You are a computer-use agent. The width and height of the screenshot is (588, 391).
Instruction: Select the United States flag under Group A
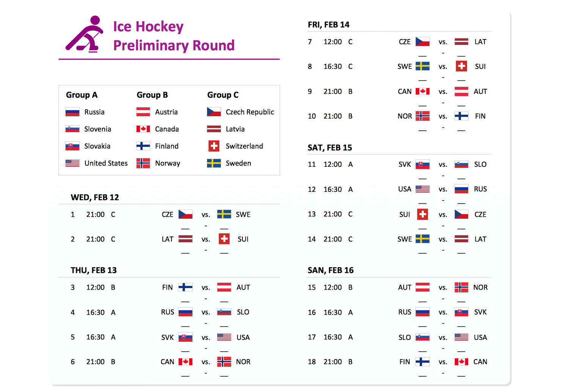(72, 163)
